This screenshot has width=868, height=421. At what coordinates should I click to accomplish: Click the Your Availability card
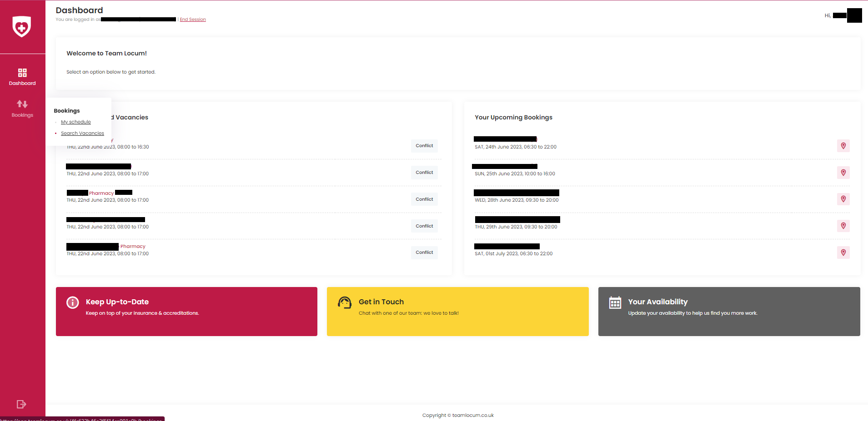click(728, 312)
